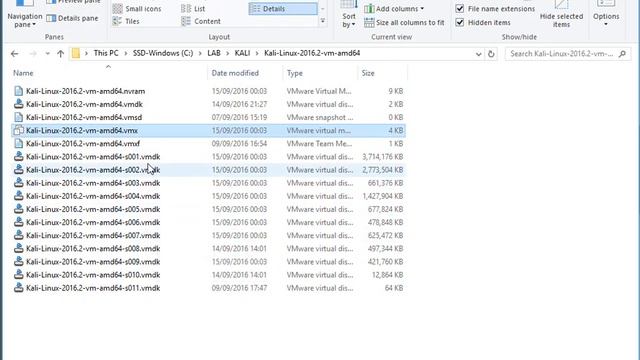The image size is (640, 360).
Task: Select the .vmsd snapshot file icon
Action: coord(18,117)
